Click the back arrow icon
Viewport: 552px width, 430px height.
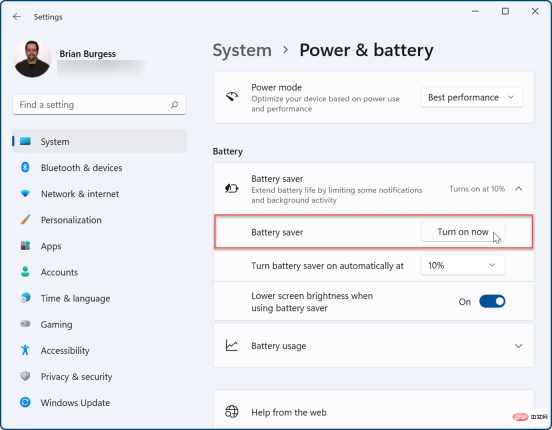(x=17, y=17)
